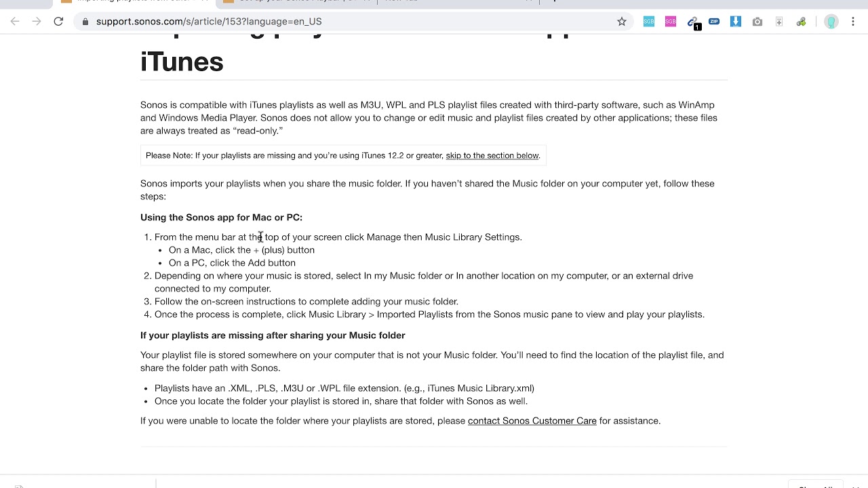This screenshot has width=868, height=488.
Task: Follow the 'skip to the section below' link
Action: pos(492,155)
